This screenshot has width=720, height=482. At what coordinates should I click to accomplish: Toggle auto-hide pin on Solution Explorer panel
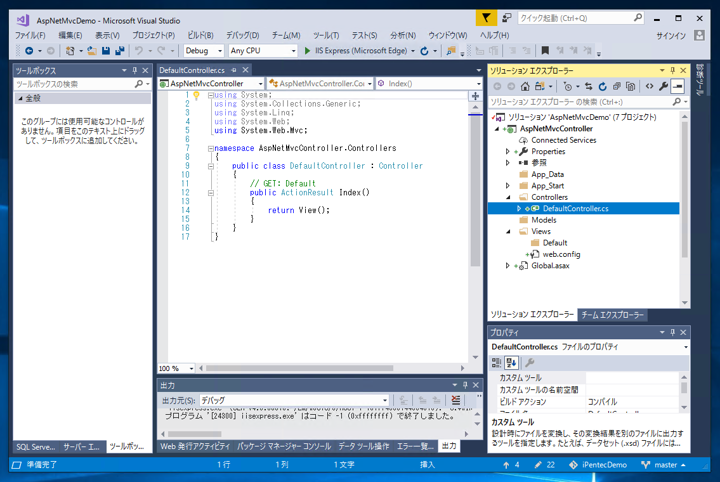point(673,70)
